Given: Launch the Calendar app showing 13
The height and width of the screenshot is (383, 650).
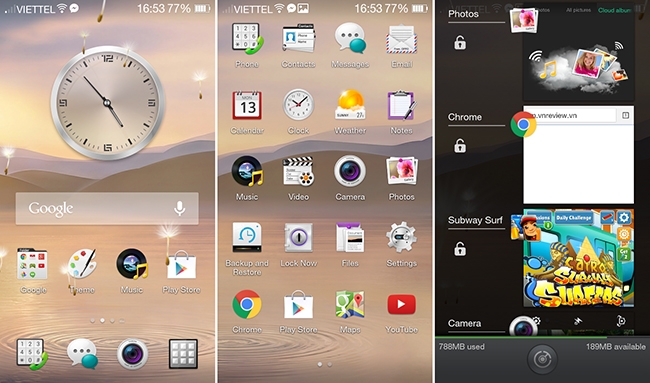Looking at the screenshot, I should pos(247,105).
